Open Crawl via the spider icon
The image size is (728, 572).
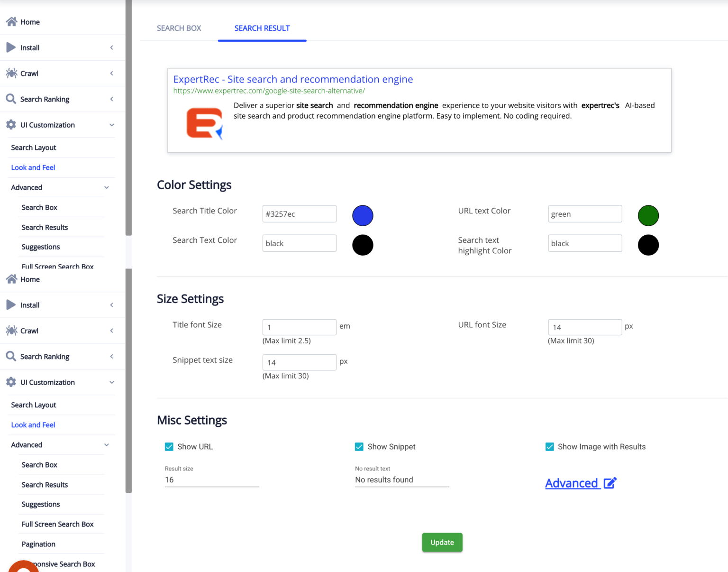click(x=10, y=73)
